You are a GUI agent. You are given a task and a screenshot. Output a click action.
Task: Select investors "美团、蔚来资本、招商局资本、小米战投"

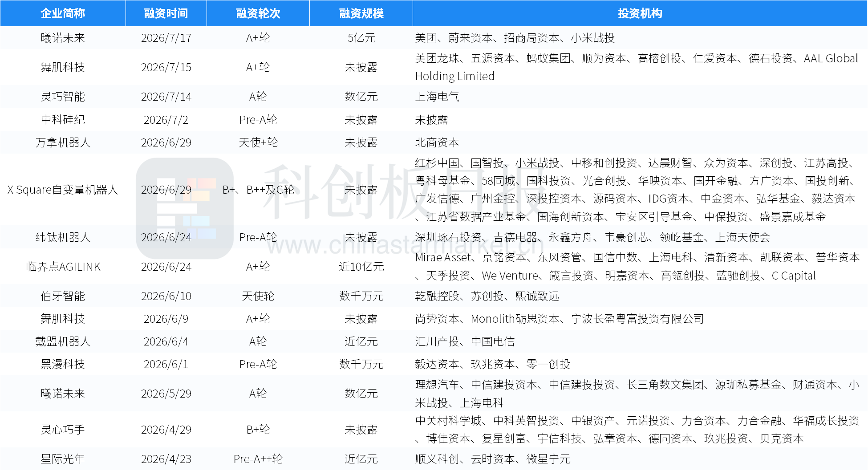point(515,38)
